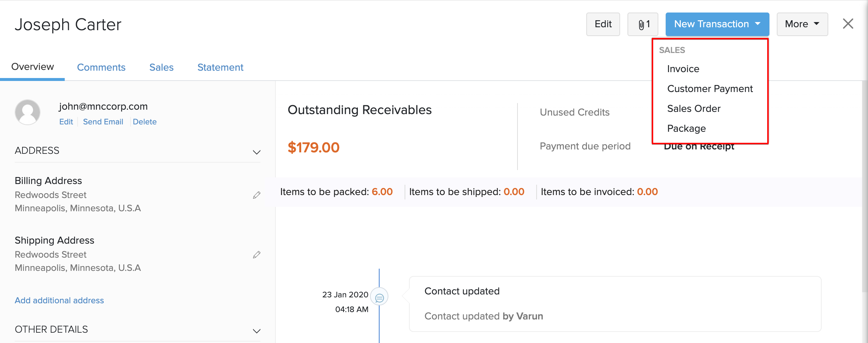
Task: Click the timeline icon beside the Contact updated entry
Action: coord(379,297)
